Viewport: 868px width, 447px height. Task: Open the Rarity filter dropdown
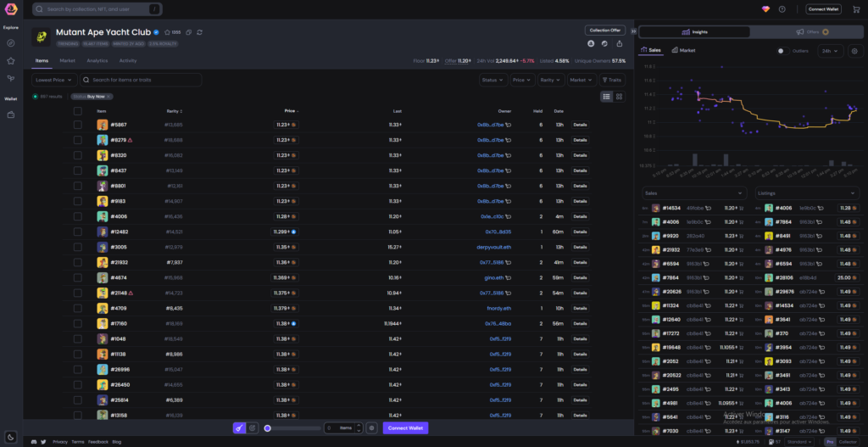551,80
